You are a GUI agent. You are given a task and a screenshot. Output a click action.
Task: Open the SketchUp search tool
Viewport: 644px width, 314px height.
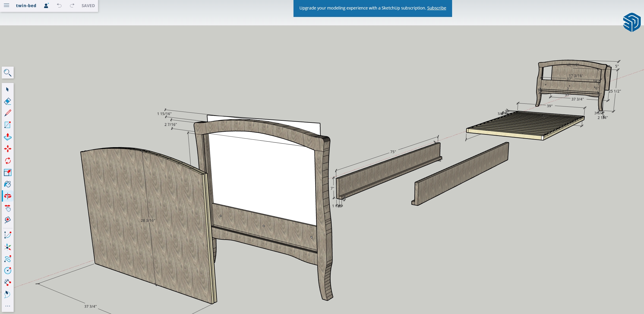pos(8,73)
